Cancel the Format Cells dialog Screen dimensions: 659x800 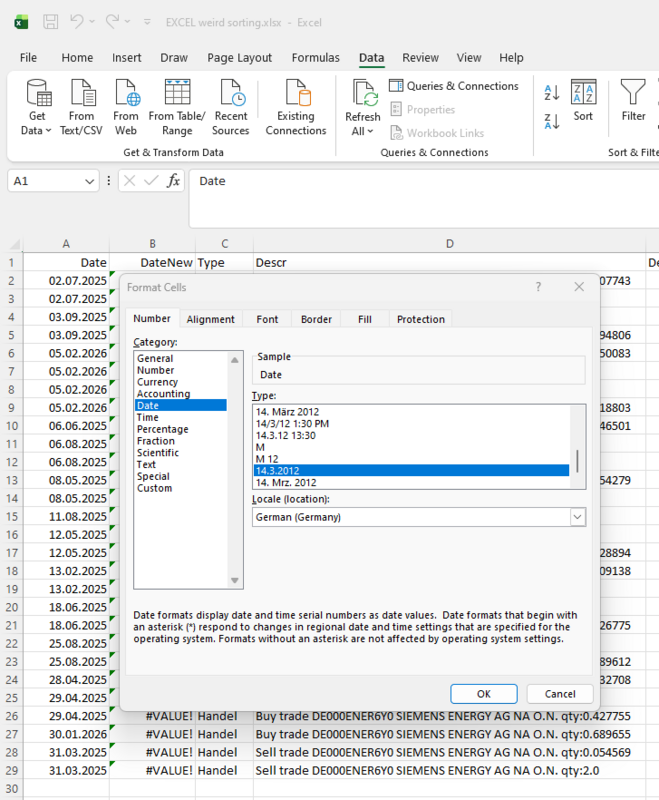point(559,693)
